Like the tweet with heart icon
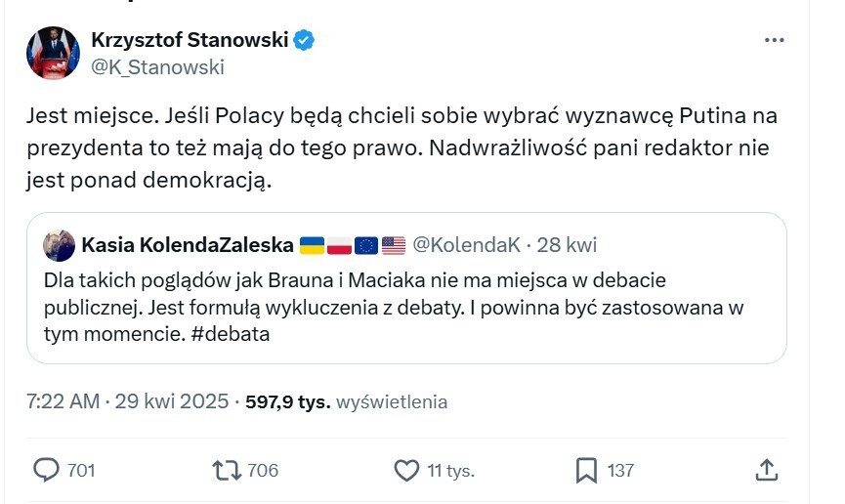Image resolution: width=845 pixels, height=504 pixels. [x=406, y=470]
